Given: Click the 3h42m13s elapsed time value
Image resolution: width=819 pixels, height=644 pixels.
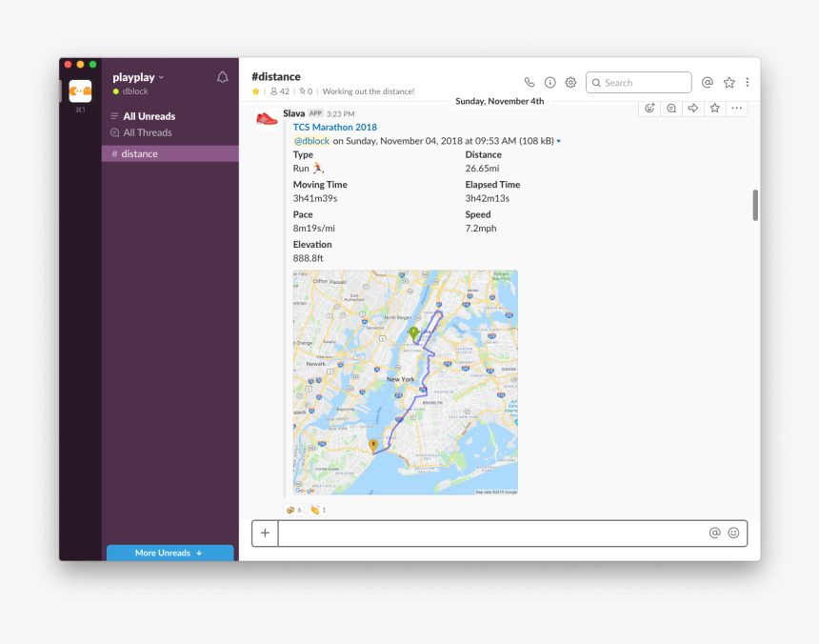Looking at the screenshot, I should [488, 198].
